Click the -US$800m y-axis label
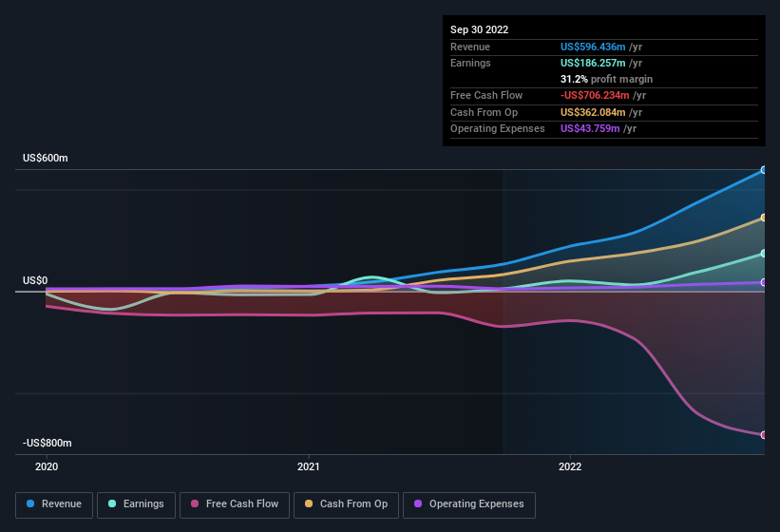 coord(48,443)
